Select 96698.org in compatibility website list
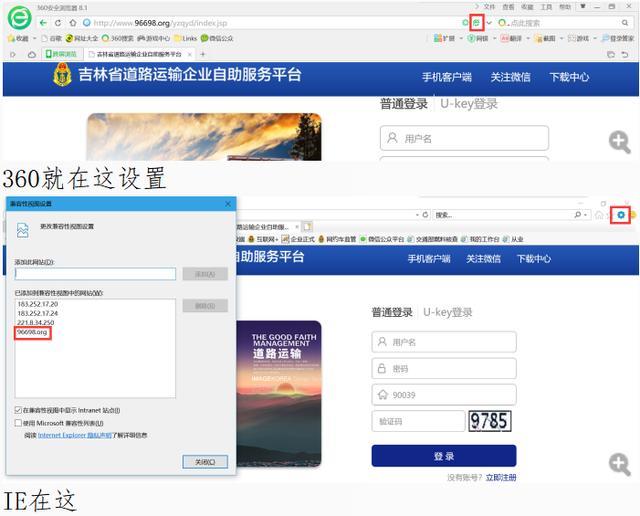640x516 pixels. pos(32,333)
